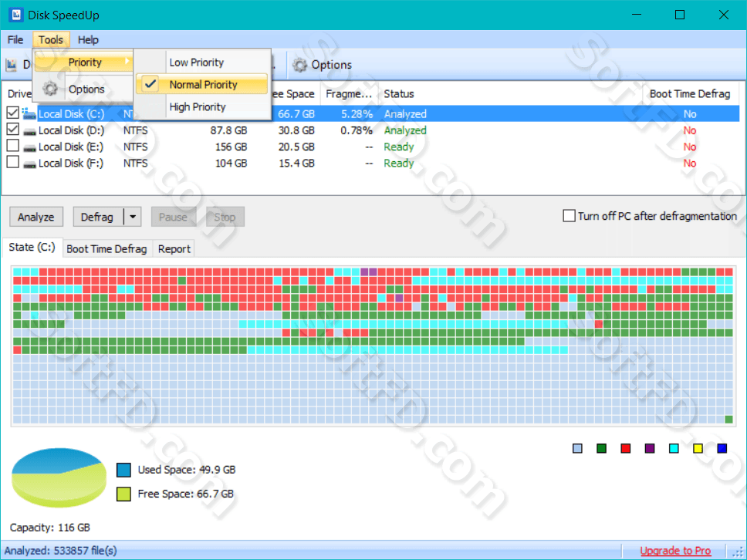Pick the yellow legend swatch
Image resolution: width=747 pixels, height=560 pixels.
pos(698,448)
